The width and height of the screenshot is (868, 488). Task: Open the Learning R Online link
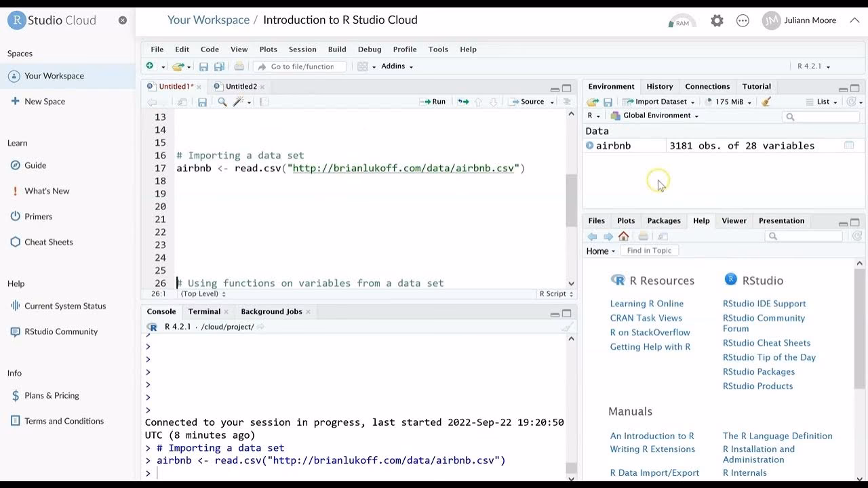(x=647, y=303)
